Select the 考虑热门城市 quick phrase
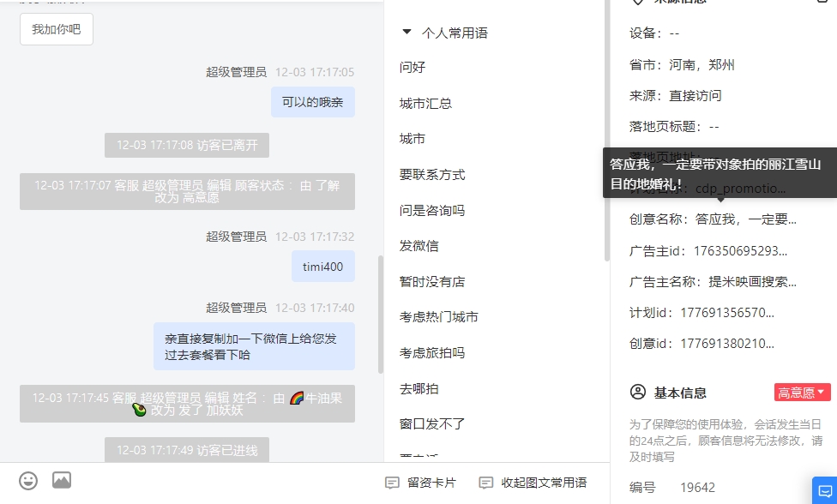837x504 pixels. click(439, 317)
